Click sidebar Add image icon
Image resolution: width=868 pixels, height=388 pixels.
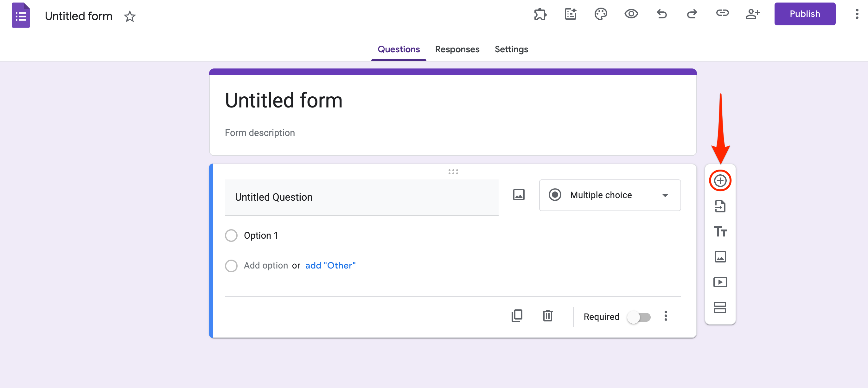coord(720,257)
